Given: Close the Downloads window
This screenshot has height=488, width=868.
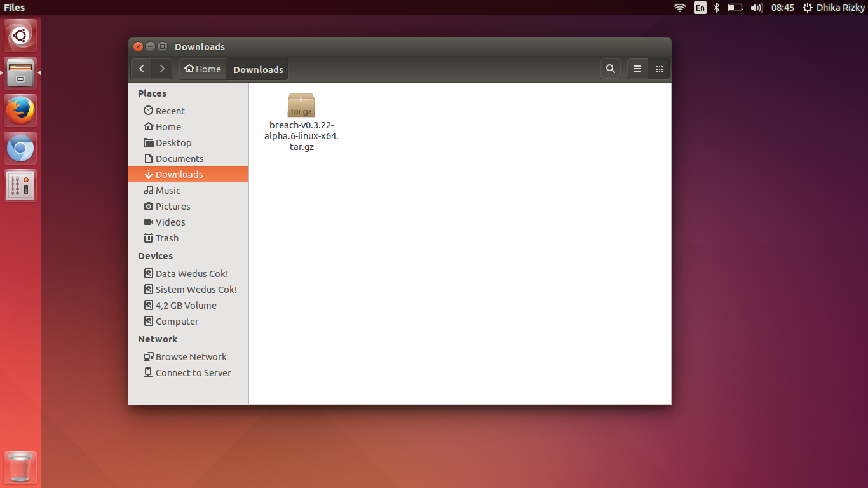Looking at the screenshot, I should tap(138, 46).
